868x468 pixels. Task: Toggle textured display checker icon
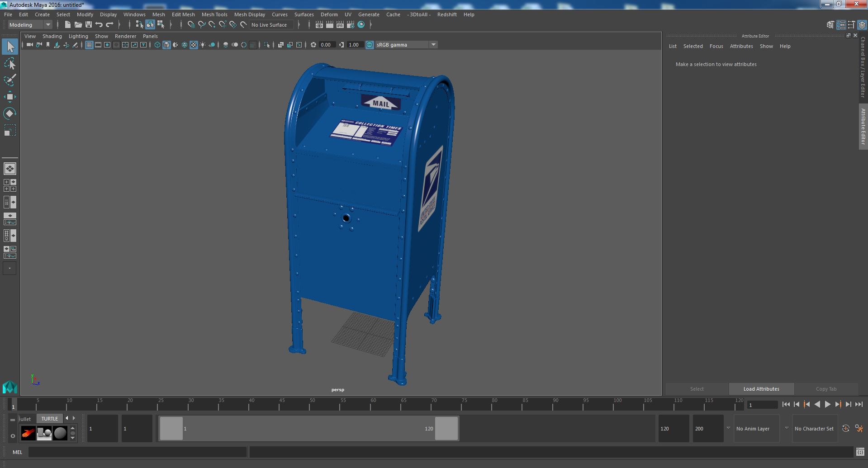coord(194,45)
